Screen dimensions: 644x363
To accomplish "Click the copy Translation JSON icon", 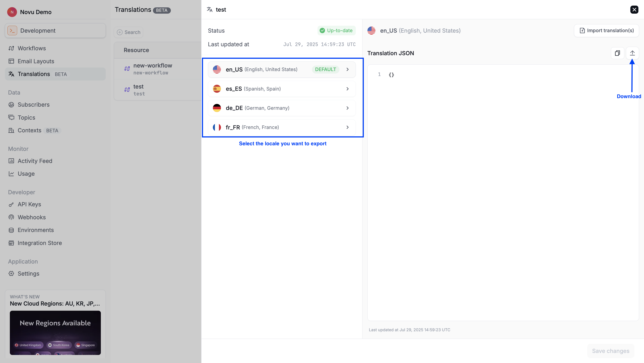I will 617,53.
